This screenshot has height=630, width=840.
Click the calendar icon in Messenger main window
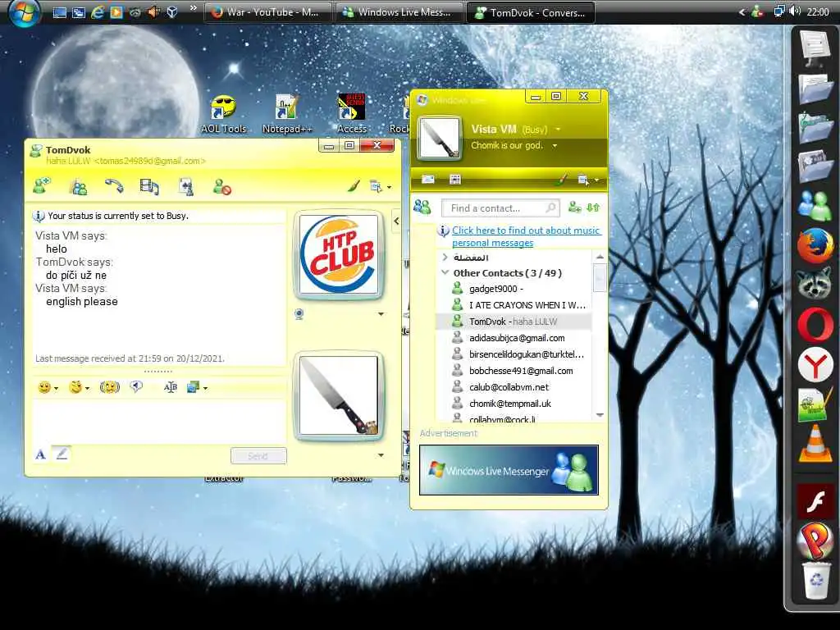coord(454,180)
